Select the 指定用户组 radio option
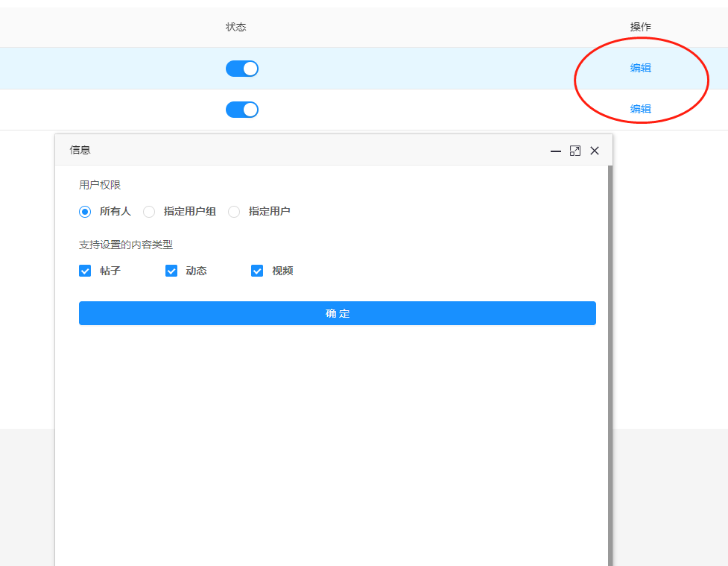 (x=149, y=212)
